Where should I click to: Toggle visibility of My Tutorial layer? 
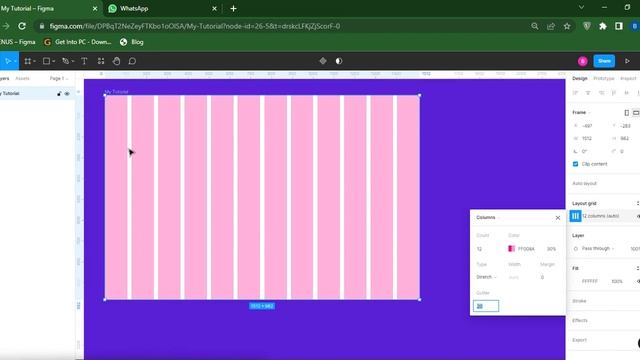(x=67, y=93)
